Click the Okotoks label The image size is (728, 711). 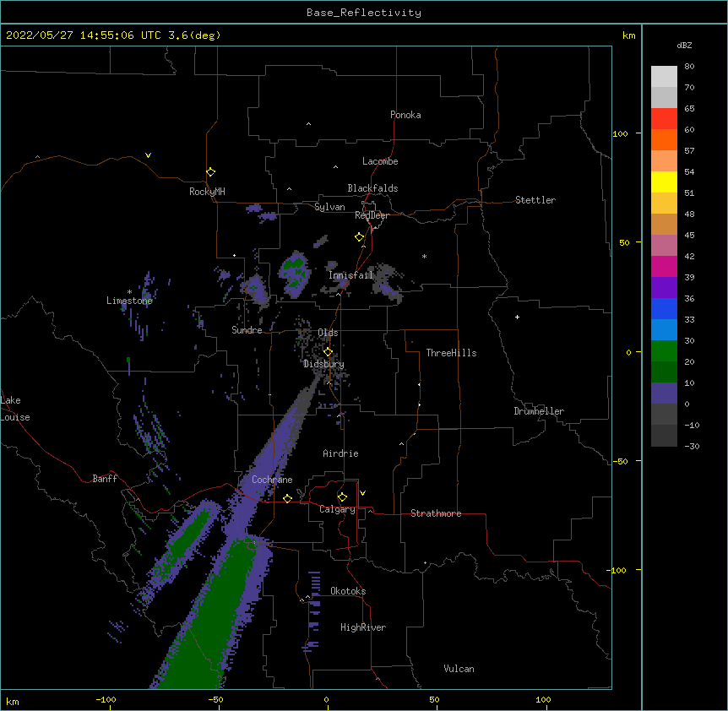click(348, 591)
